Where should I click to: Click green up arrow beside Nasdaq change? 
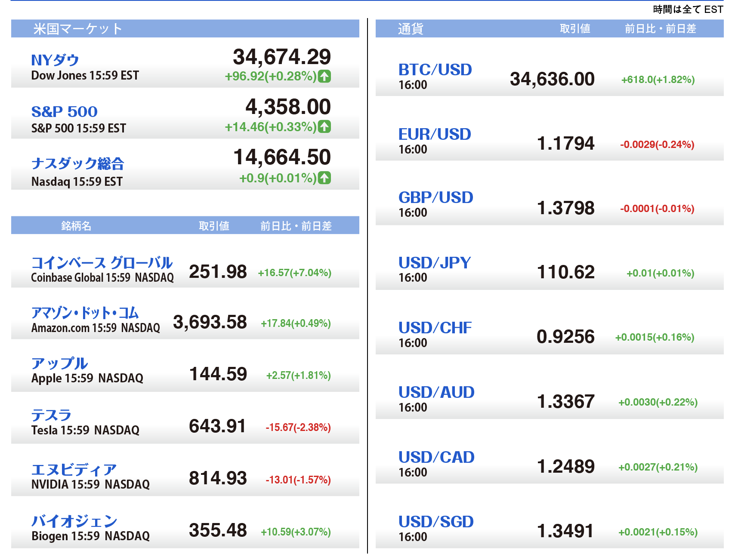324,178
